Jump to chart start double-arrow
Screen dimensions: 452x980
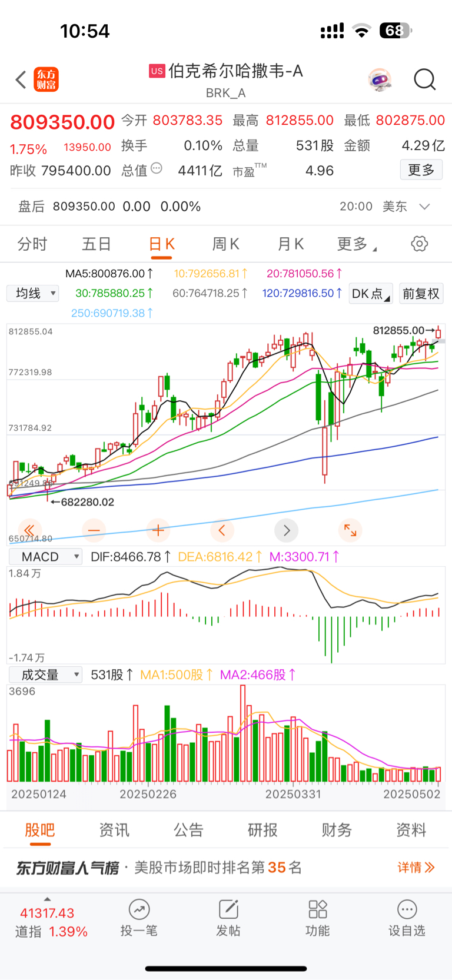click(29, 530)
